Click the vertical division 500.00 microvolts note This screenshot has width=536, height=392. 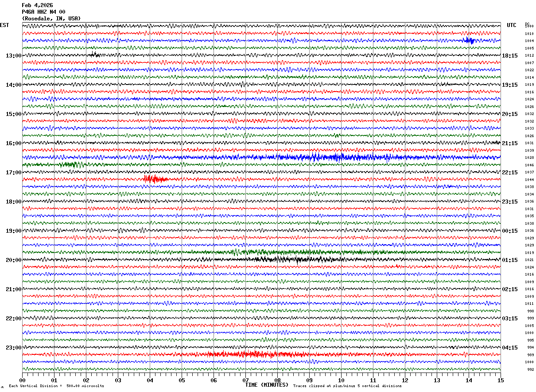pyautogui.click(x=56, y=386)
